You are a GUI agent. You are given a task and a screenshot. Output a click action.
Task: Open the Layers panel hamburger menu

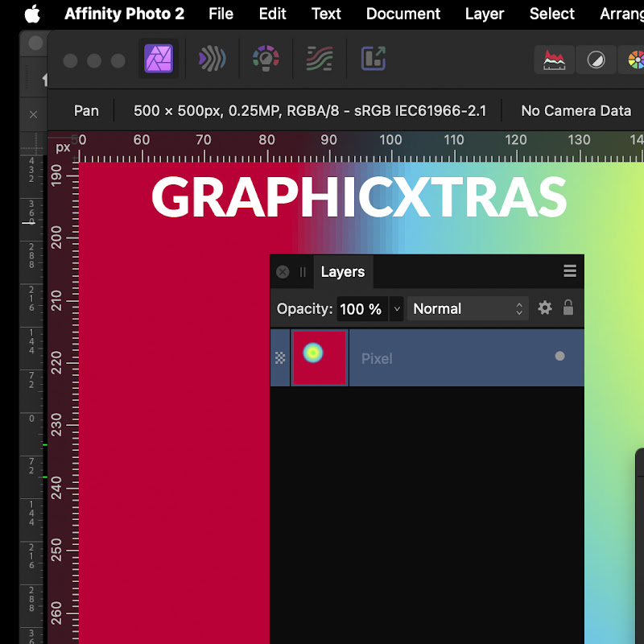click(x=570, y=271)
